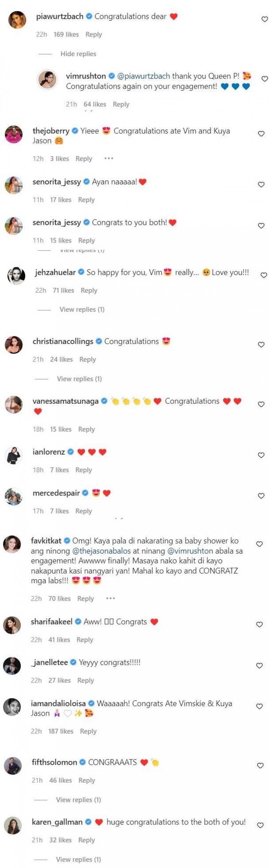
Task: Reply to sharifaakeel's comment
Action: coord(85,639)
